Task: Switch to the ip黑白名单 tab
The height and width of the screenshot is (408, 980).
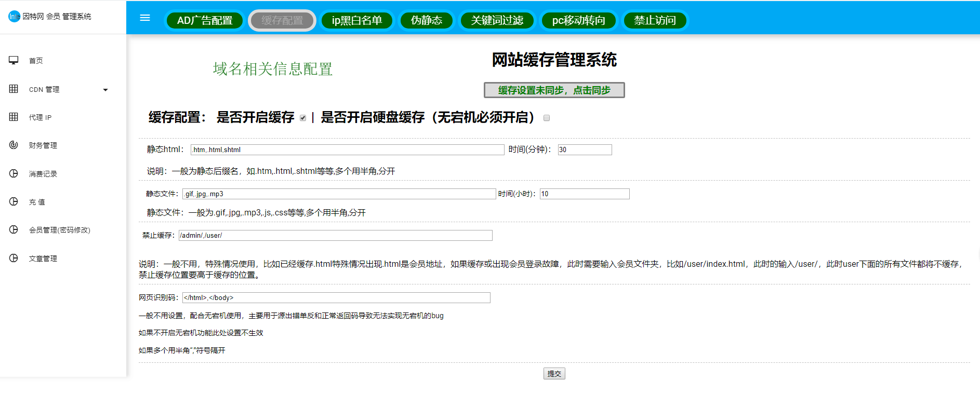Action: [x=356, y=20]
